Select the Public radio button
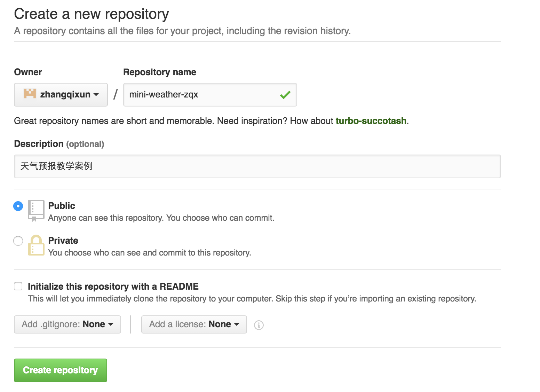The height and width of the screenshot is (392, 540). click(18, 206)
